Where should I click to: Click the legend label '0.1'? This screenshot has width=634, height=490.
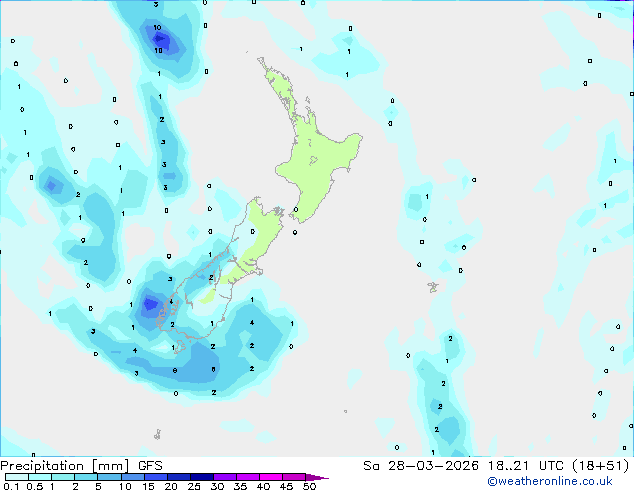coord(11,486)
